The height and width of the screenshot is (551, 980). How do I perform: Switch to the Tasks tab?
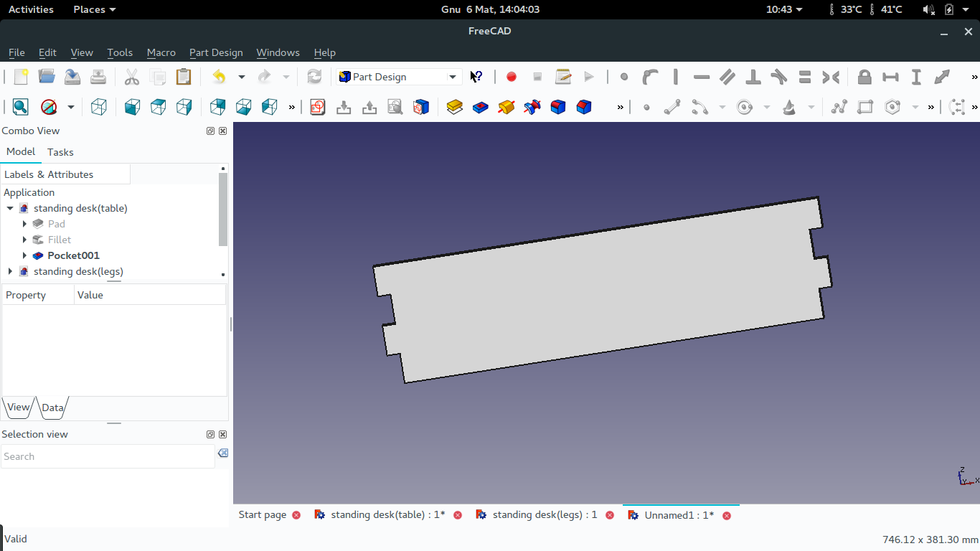tap(60, 151)
